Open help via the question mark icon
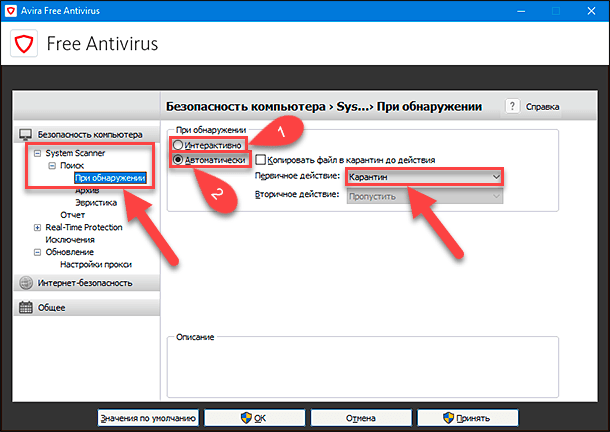 pos(512,106)
